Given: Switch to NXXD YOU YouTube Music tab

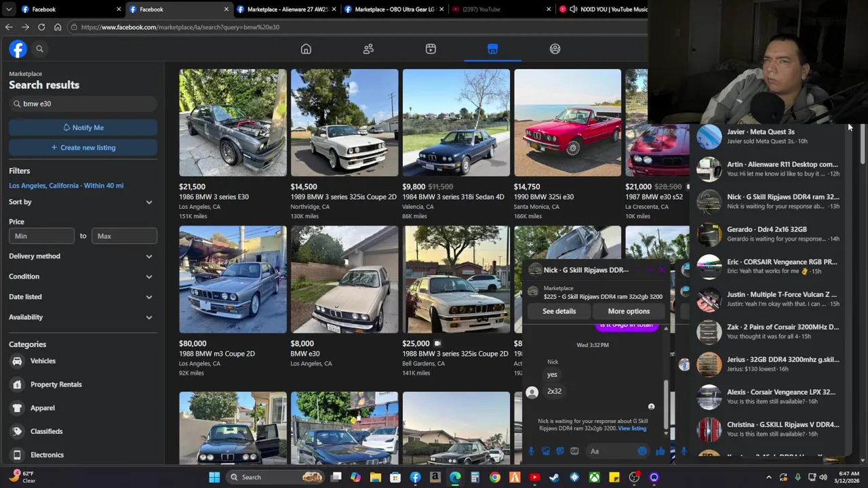Looking at the screenshot, I should click(x=602, y=9).
